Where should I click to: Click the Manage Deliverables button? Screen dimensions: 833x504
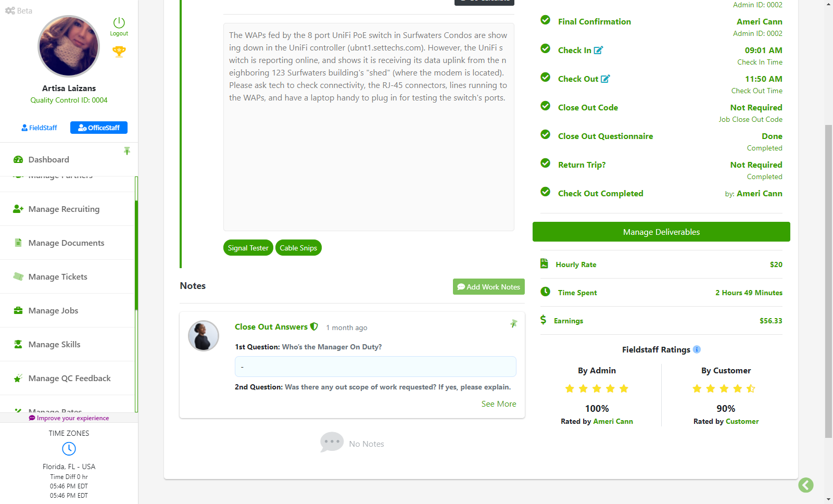pyautogui.click(x=661, y=232)
